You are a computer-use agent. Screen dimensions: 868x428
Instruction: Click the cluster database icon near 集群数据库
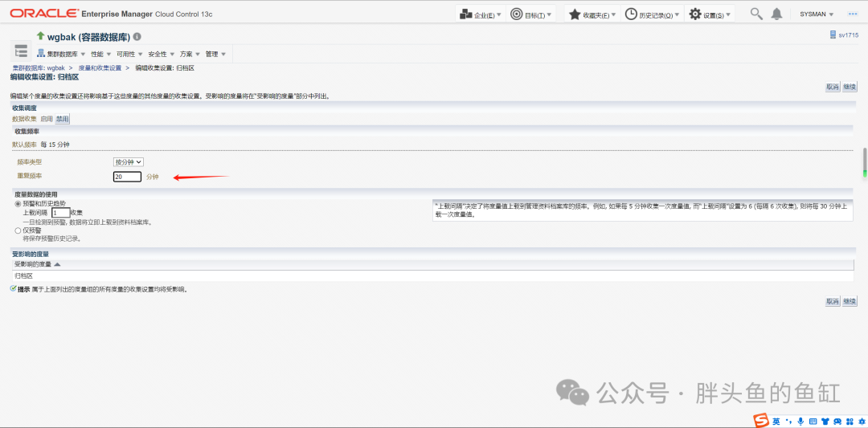pos(40,54)
